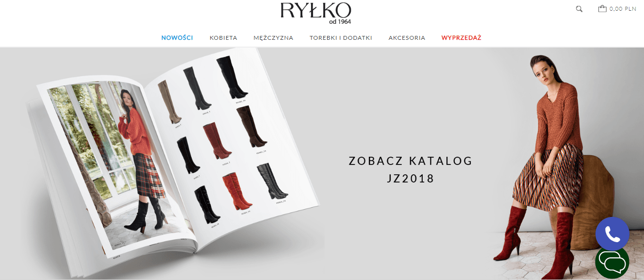Click ZOBACZ KATALOG JZ2018 banner text
Screen dimensions: 644x280
tap(411, 169)
